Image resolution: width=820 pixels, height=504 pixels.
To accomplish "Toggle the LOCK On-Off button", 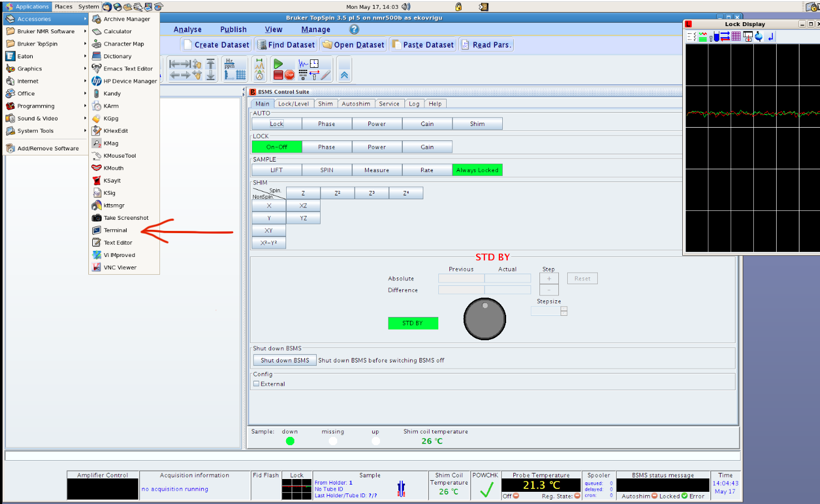I will coord(277,147).
